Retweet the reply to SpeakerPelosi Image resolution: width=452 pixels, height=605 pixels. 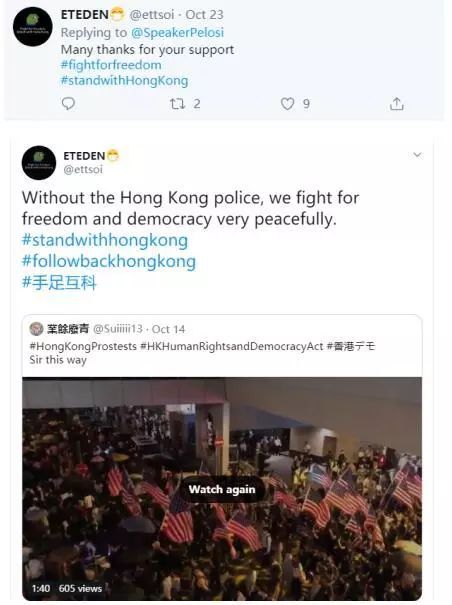[177, 103]
